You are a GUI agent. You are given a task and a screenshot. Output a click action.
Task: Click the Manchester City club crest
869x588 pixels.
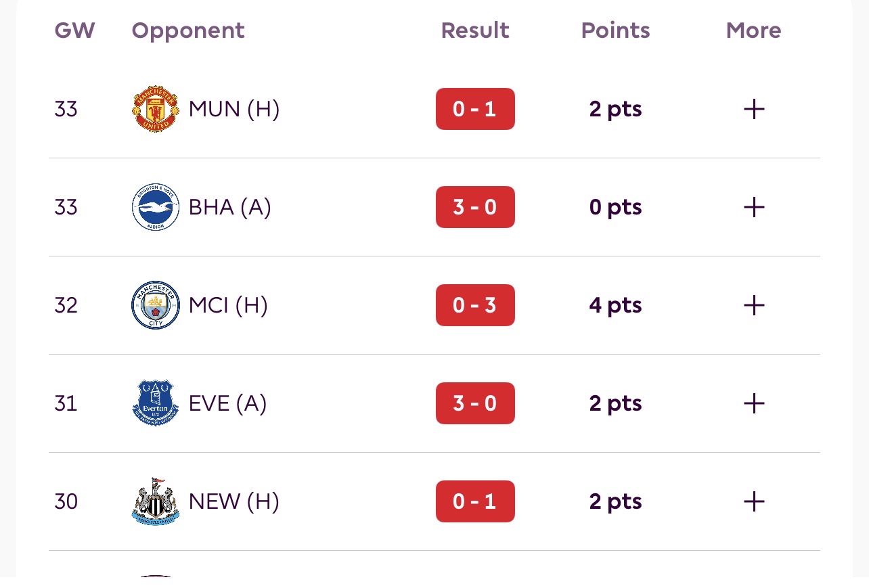pyautogui.click(x=156, y=305)
